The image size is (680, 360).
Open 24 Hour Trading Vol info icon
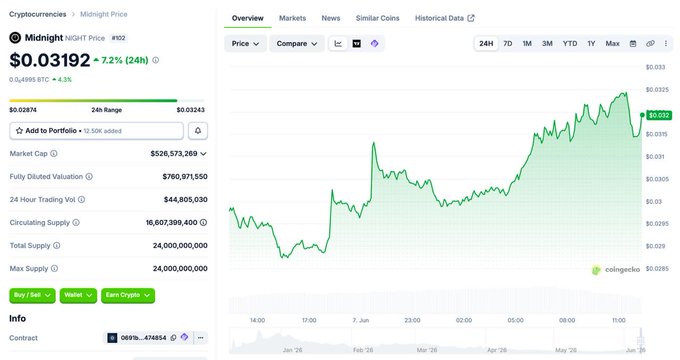82,200
